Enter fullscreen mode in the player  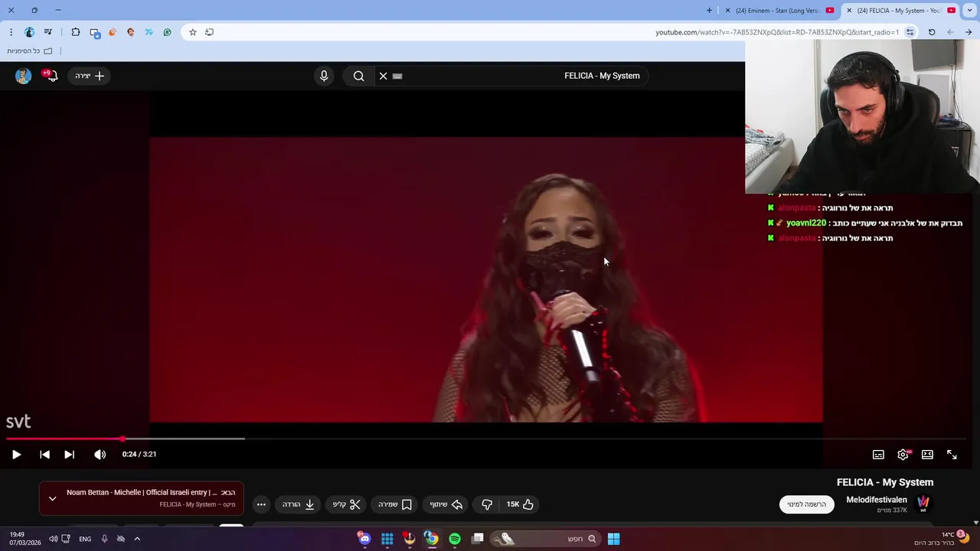(x=952, y=455)
